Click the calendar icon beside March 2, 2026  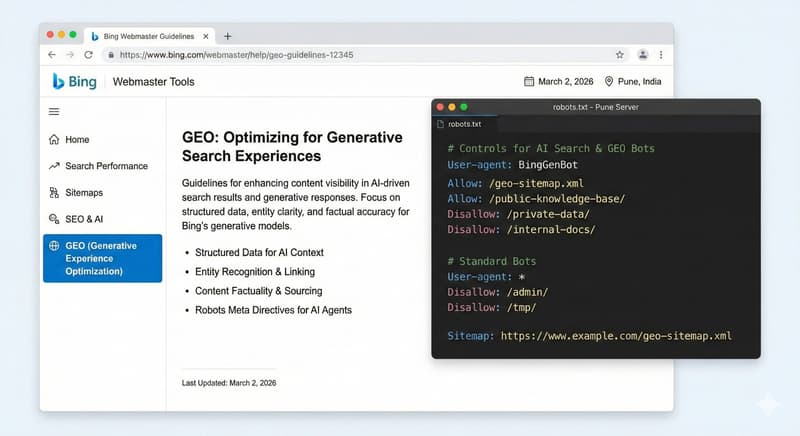click(530, 82)
